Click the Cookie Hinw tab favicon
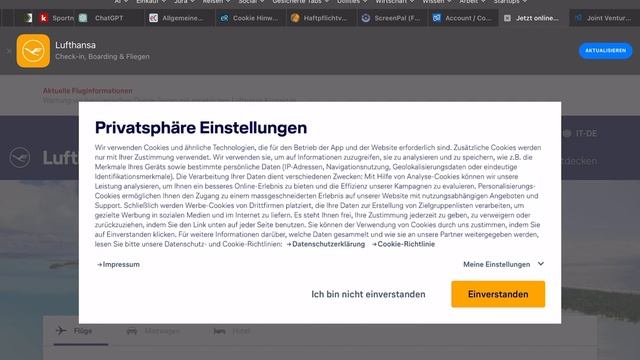640x360 pixels. 224,18
